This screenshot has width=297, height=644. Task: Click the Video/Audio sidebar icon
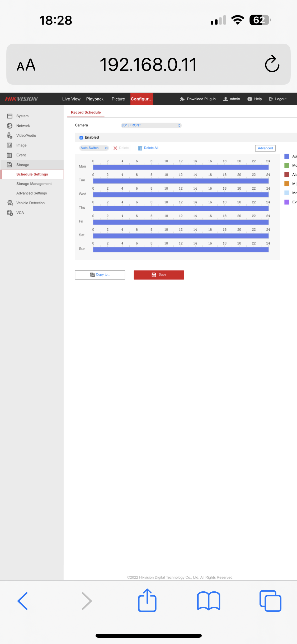coord(10,135)
